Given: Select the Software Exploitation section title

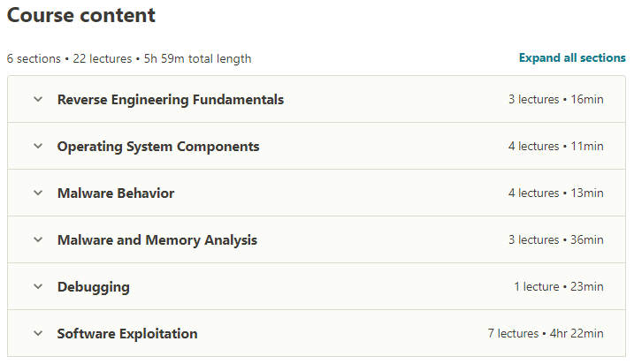Looking at the screenshot, I should (127, 334).
